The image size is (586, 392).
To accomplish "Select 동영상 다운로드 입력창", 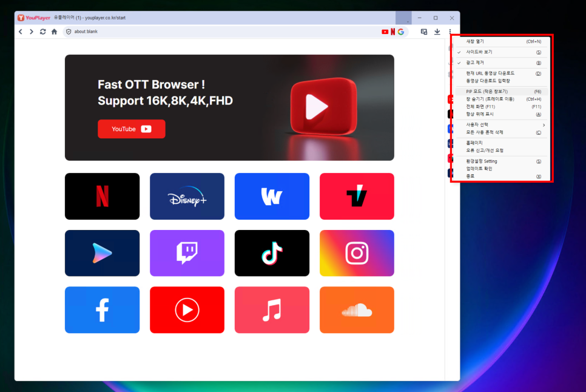I will (502, 81).
